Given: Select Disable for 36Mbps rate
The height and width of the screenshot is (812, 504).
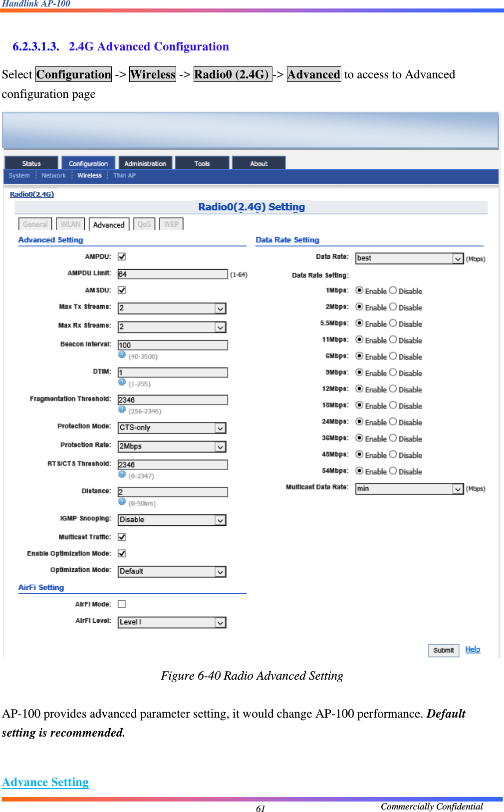Looking at the screenshot, I should [393, 438].
